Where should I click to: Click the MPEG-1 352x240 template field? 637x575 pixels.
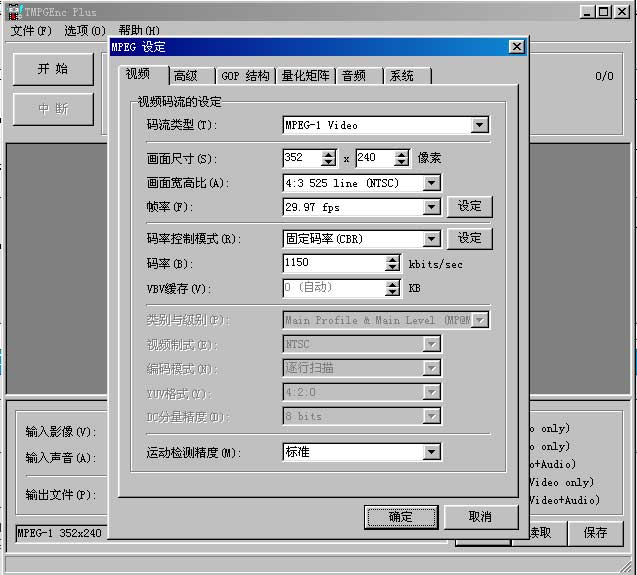point(62,533)
